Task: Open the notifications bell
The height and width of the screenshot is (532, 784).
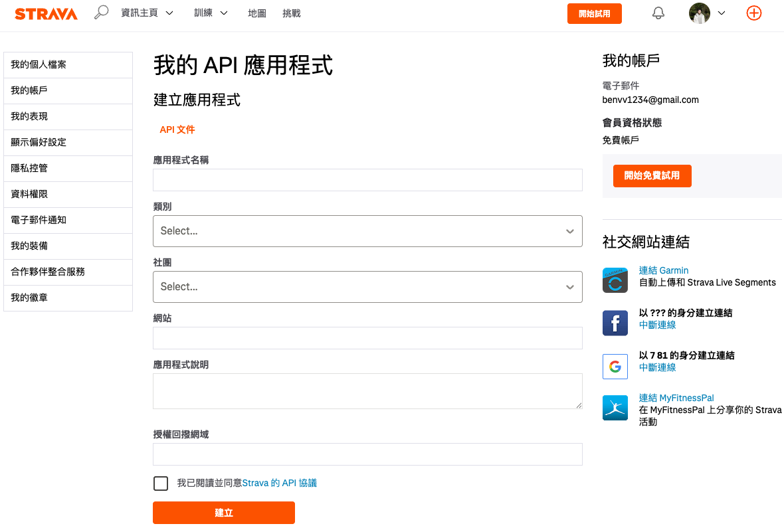Action: [658, 13]
